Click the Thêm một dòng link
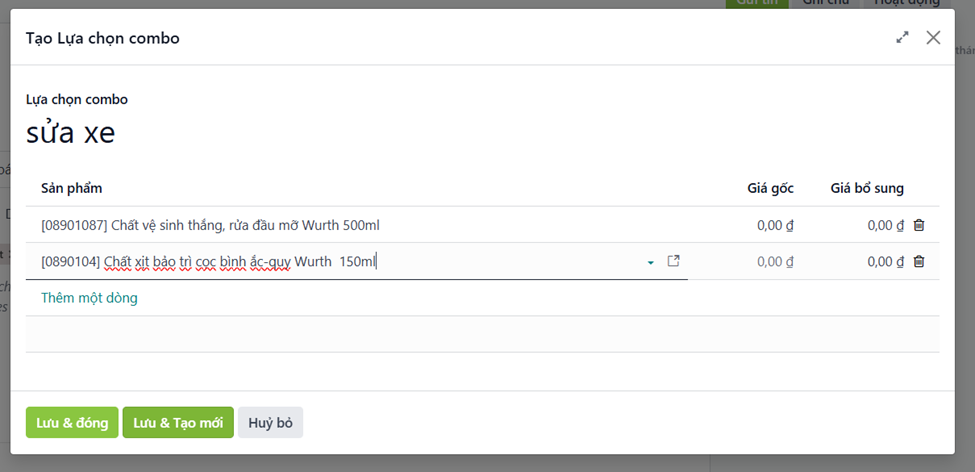The width and height of the screenshot is (975, 472). point(89,298)
